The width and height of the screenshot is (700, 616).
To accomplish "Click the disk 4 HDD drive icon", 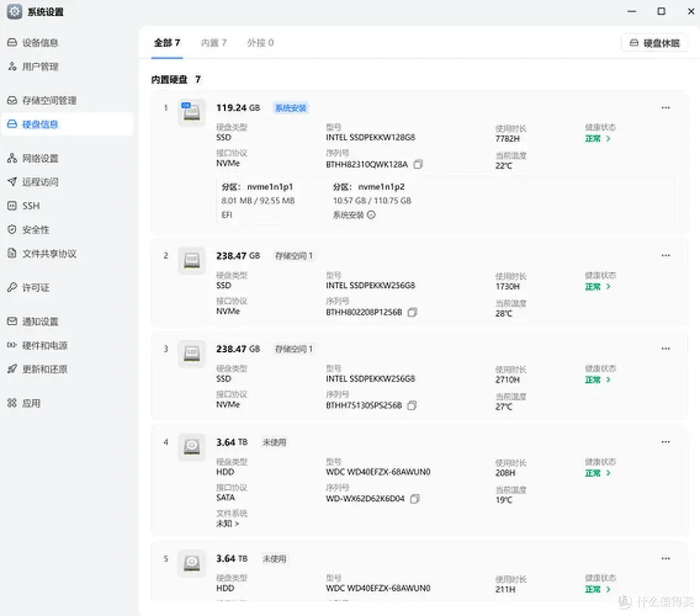I will tap(192, 447).
